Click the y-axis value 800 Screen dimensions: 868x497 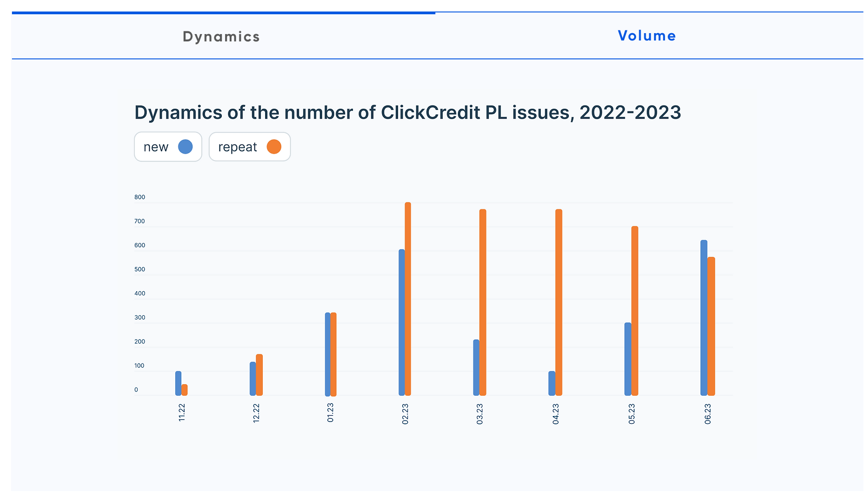point(139,197)
